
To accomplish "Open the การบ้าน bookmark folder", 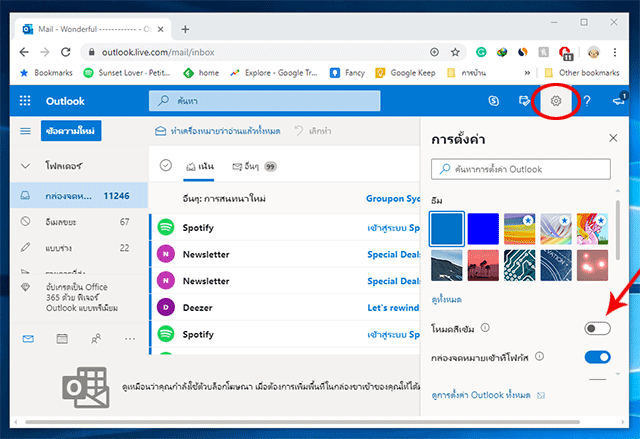I will pyautogui.click(x=467, y=73).
